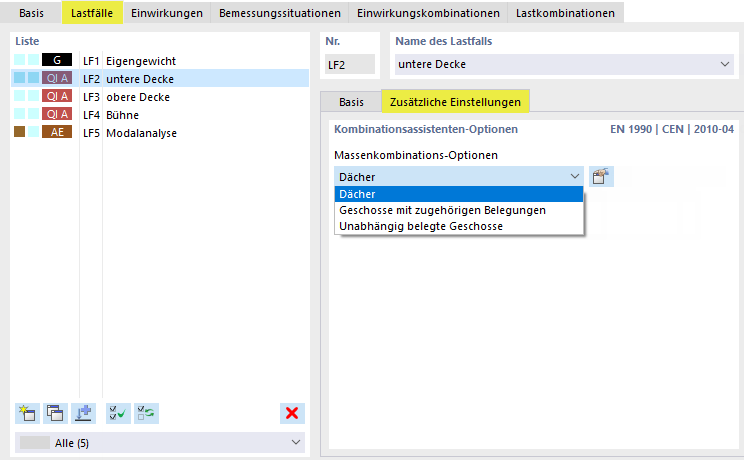Click the add load case with plus icon
The height and width of the screenshot is (460, 744).
tap(84, 413)
